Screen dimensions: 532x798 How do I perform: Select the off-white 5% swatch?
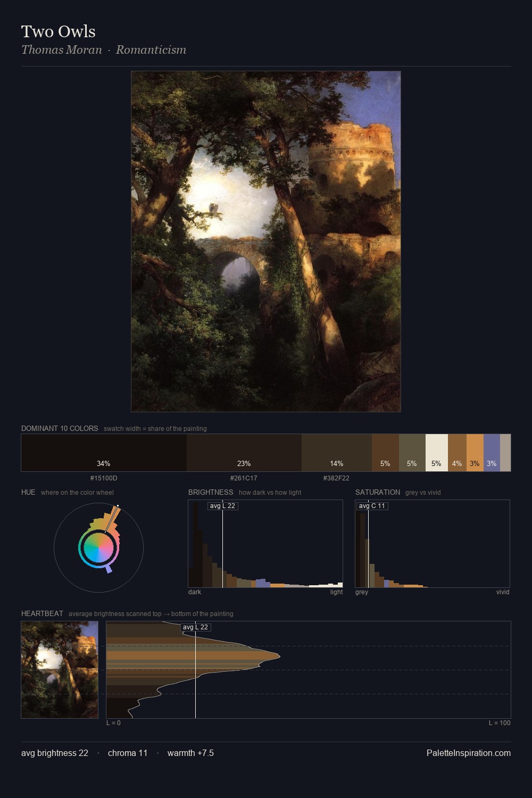(436, 453)
